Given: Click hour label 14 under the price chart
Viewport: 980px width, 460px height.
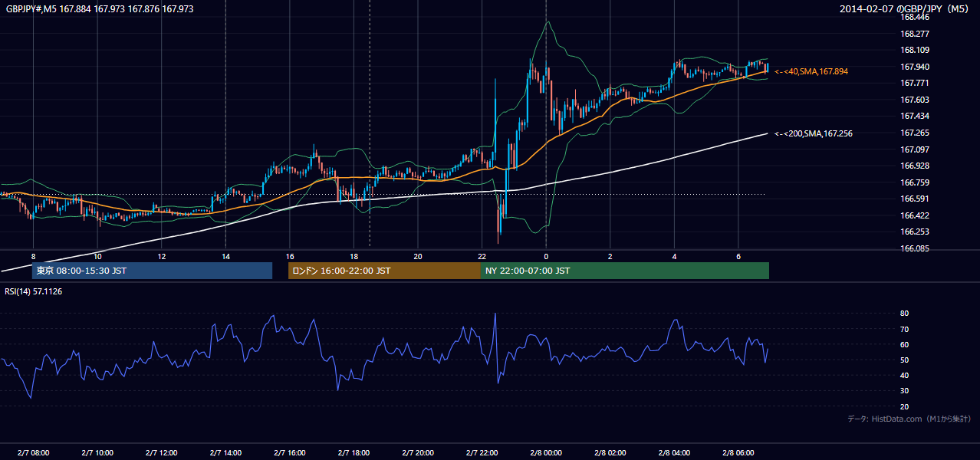Looking at the screenshot, I should (x=225, y=256).
